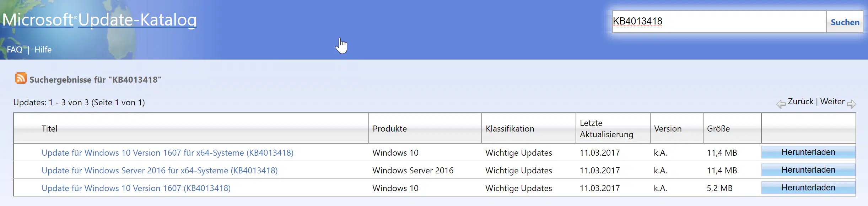
Task: Click the KB4013418 search field
Action: pos(718,22)
